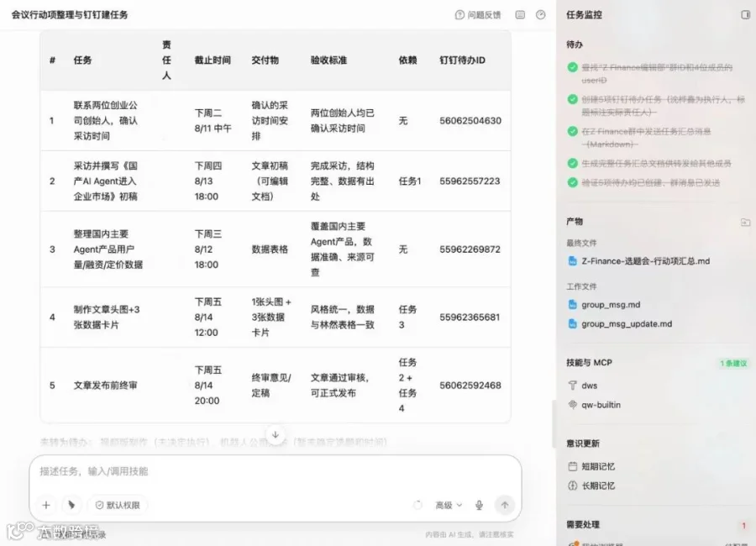Toggle completed todo 验证5项待办均已创建
756x546 pixels.
(x=572, y=182)
